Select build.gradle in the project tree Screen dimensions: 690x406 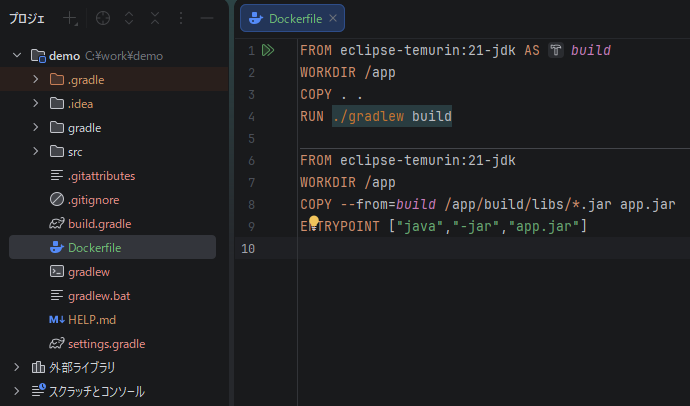(99, 224)
